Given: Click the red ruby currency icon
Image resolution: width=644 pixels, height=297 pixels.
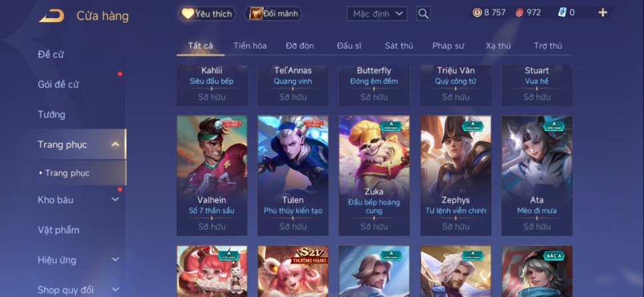Looking at the screenshot, I should pos(519,13).
